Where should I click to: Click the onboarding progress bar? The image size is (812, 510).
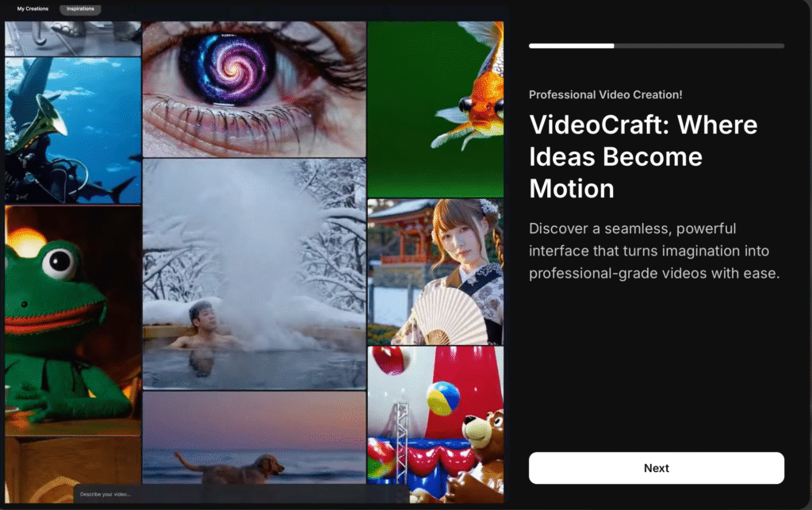coord(656,46)
